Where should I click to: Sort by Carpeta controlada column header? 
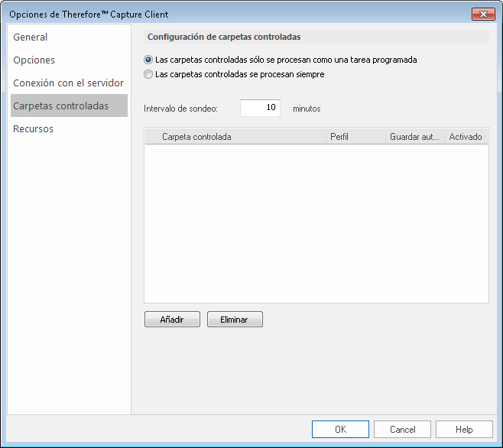click(235, 137)
